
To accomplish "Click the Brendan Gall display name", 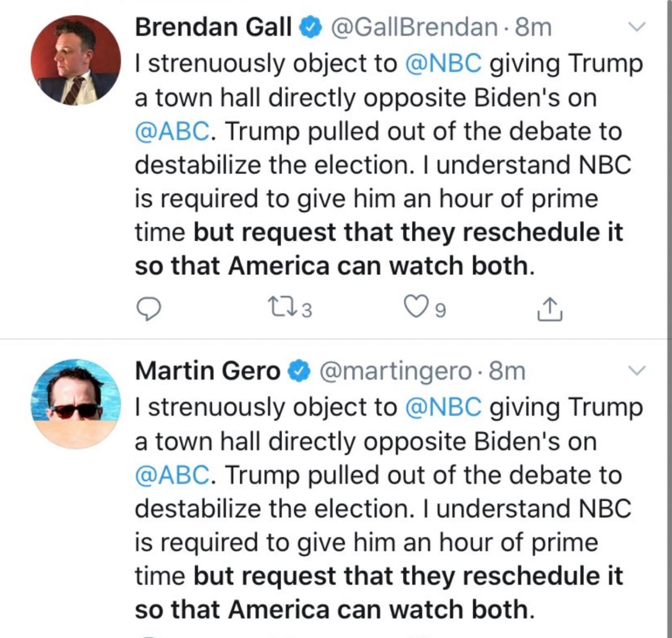I will [214, 27].
